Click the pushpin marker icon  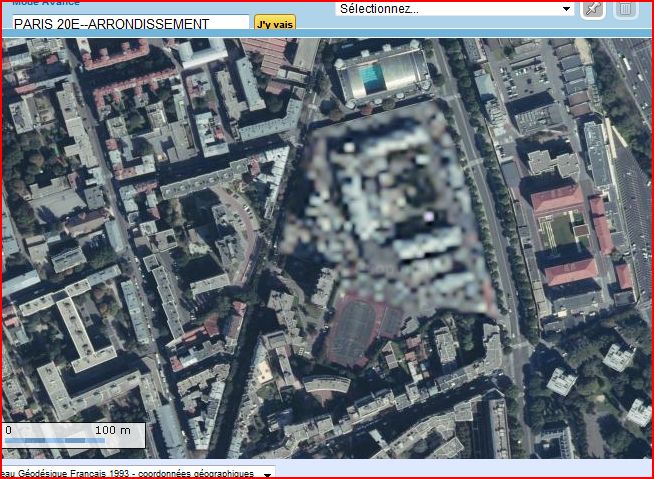593,10
